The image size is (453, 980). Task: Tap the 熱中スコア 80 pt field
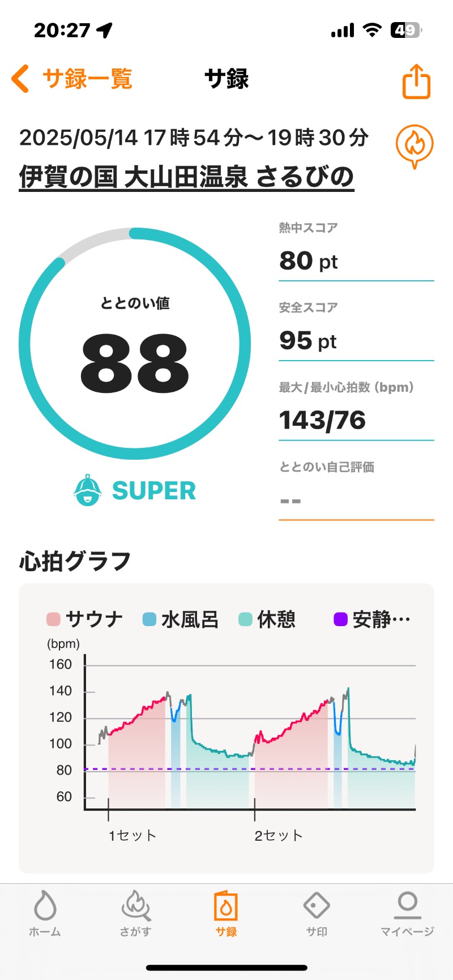[356, 261]
